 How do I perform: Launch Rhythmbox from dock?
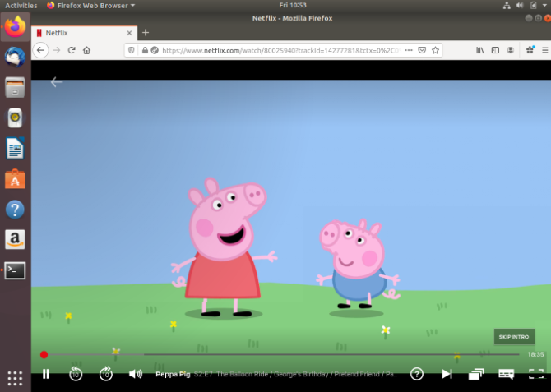coord(15,118)
